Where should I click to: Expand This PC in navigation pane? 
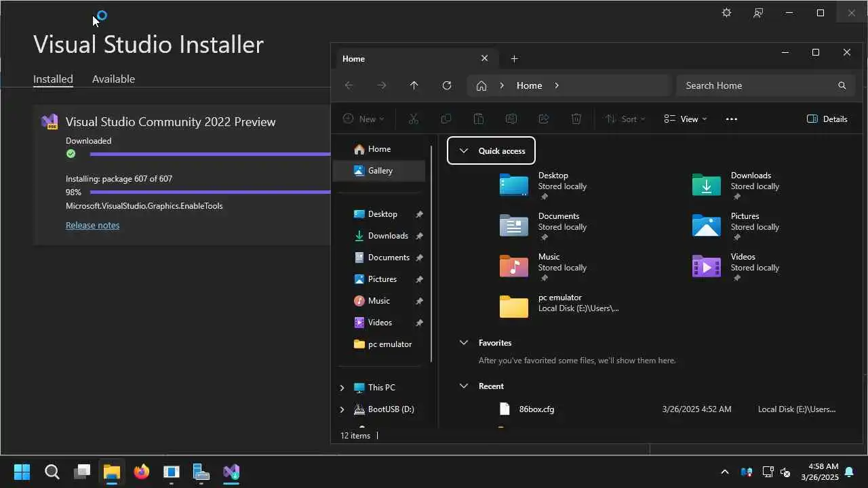tap(342, 388)
